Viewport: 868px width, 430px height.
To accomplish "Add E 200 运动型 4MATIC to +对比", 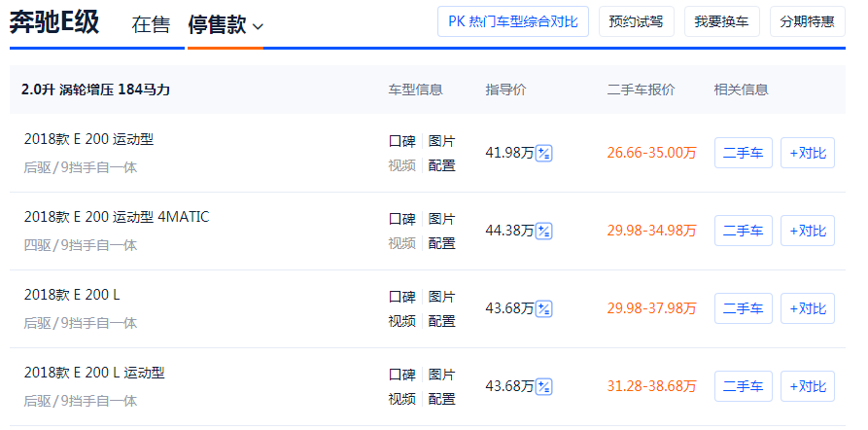I will coord(808,231).
